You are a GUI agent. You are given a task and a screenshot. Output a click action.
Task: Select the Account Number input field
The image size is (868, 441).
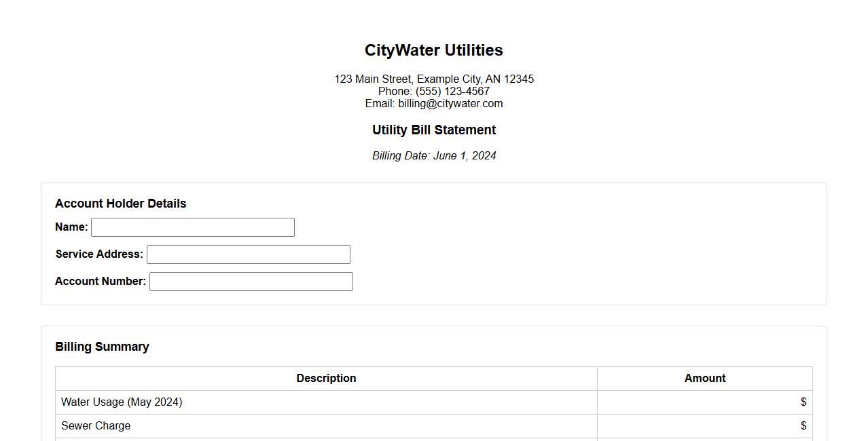point(251,282)
